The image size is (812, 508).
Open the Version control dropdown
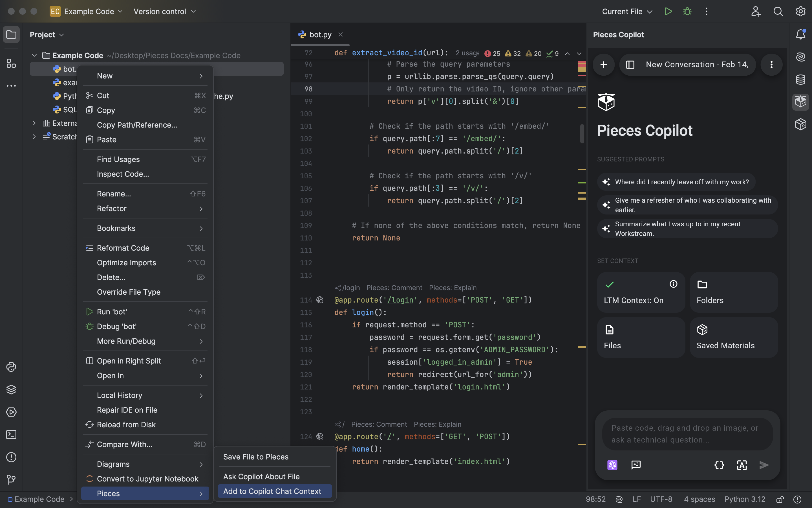(x=164, y=11)
